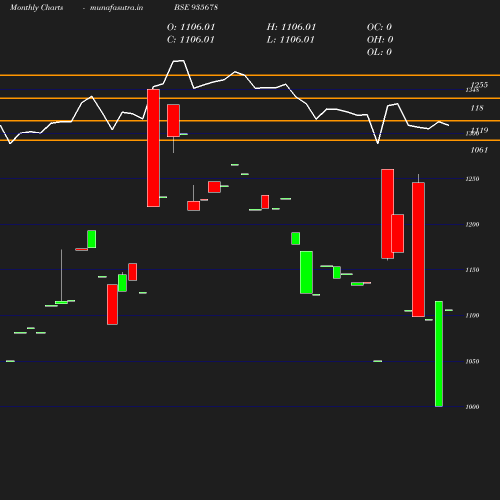Click the '1200' price axis label
This screenshot has width=500, height=500.
point(472,224)
